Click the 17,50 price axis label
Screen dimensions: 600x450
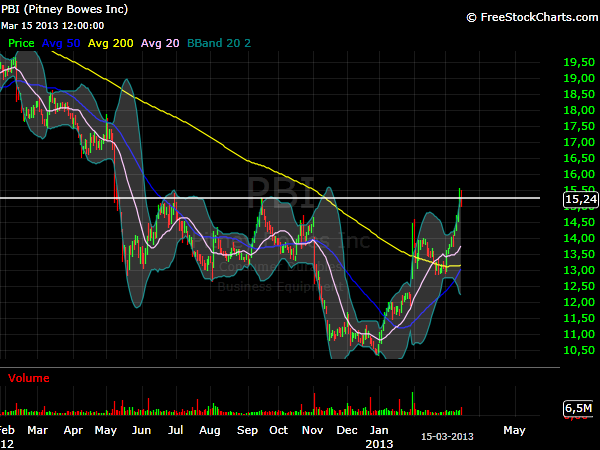pyautogui.click(x=579, y=126)
